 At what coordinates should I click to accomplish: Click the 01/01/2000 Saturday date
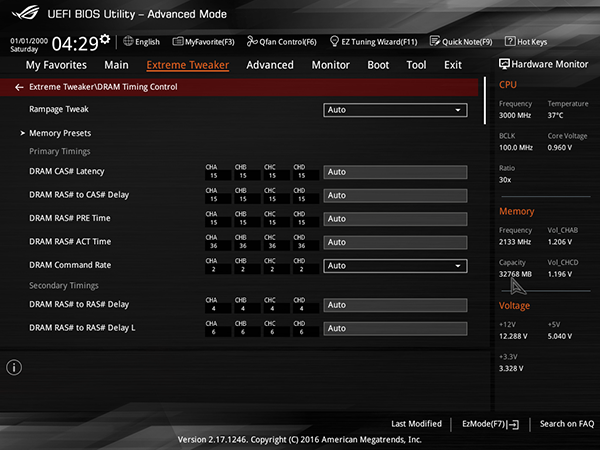click(29, 45)
